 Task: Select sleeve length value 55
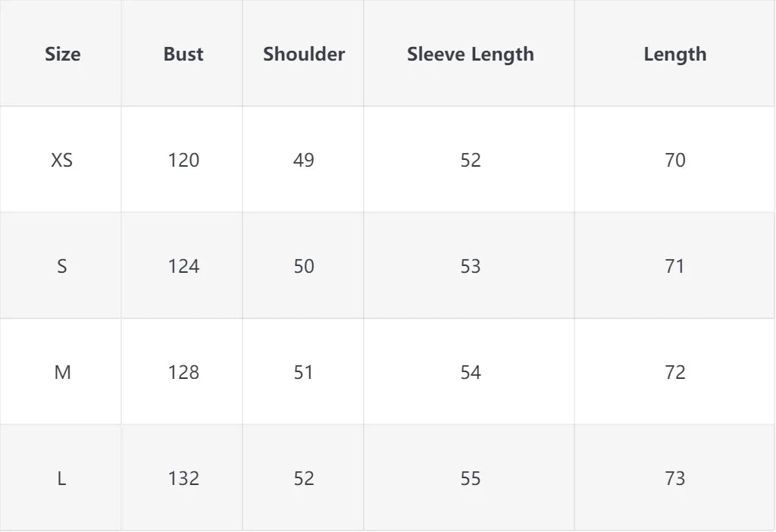(471, 478)
